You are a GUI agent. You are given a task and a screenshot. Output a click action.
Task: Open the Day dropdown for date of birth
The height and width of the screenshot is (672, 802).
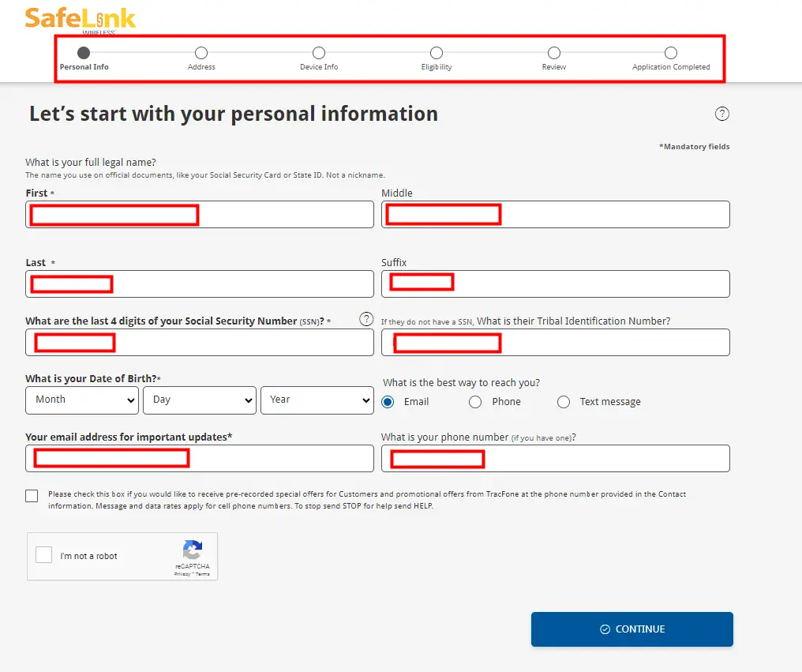click(200, 400)
